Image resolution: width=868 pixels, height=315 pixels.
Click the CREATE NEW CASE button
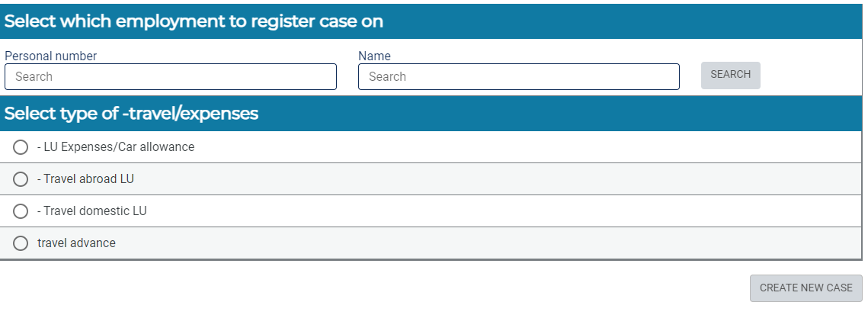[806, 288]
